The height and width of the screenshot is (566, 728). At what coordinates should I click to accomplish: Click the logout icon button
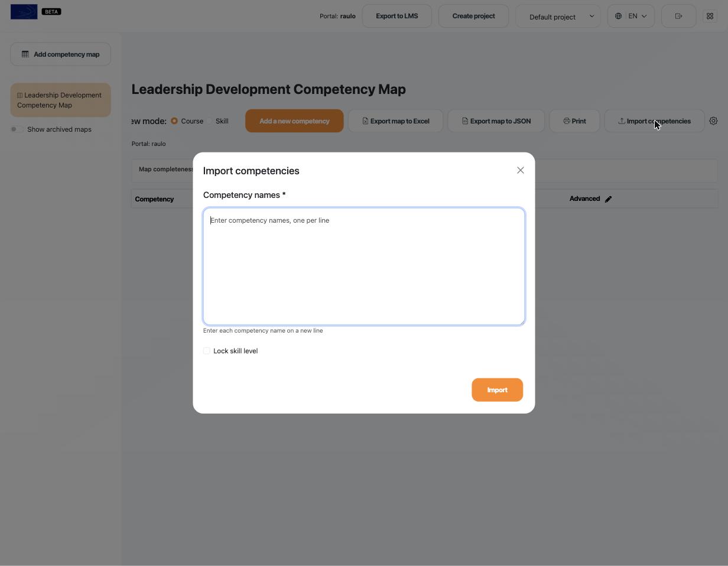(678, 16)
